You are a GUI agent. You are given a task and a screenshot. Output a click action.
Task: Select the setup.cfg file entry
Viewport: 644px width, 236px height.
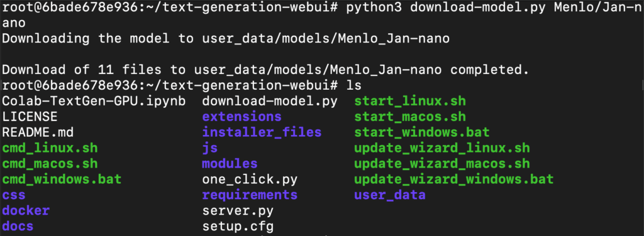click(238, 226)
